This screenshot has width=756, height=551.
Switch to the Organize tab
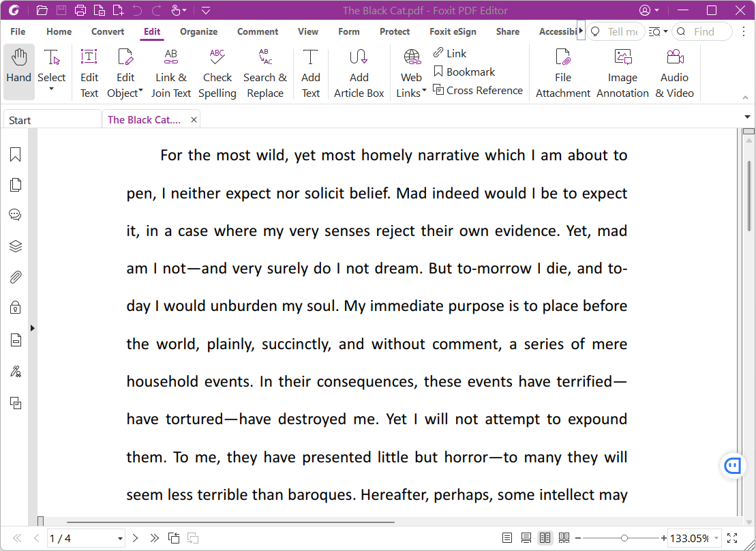pyautogui.click(x=198, y=31)
